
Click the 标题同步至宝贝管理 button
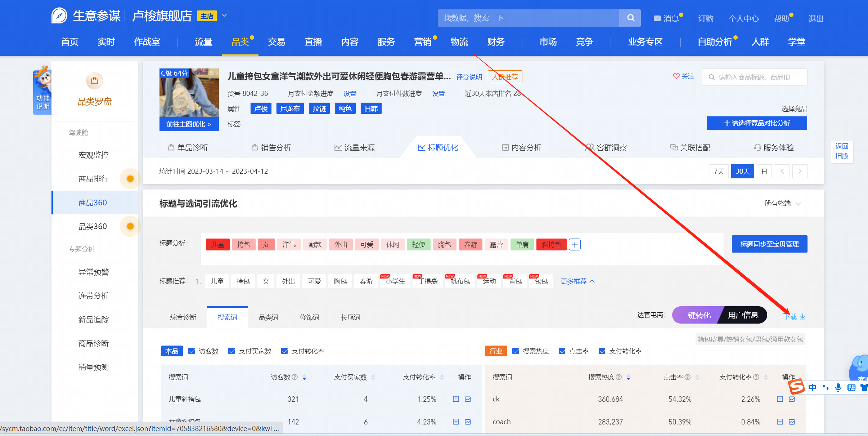point(769,244)
